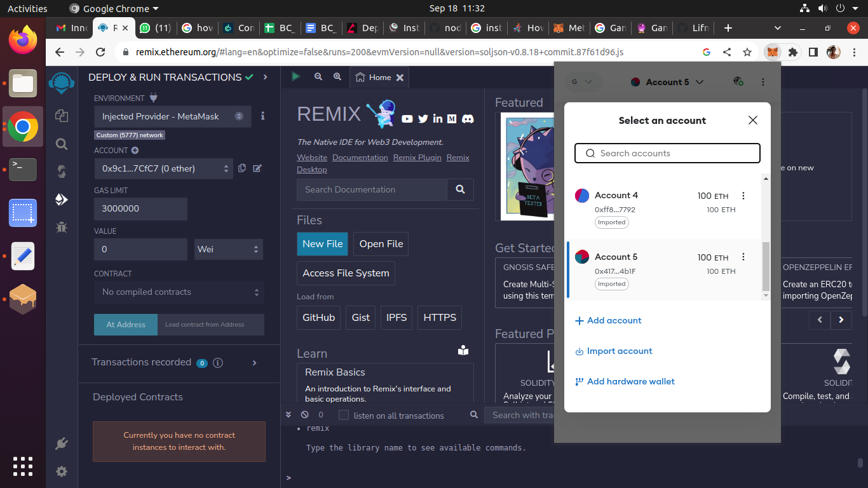Open Chrome tab search dropdown arrow
The image size is (868, 488).
point(778,28)
